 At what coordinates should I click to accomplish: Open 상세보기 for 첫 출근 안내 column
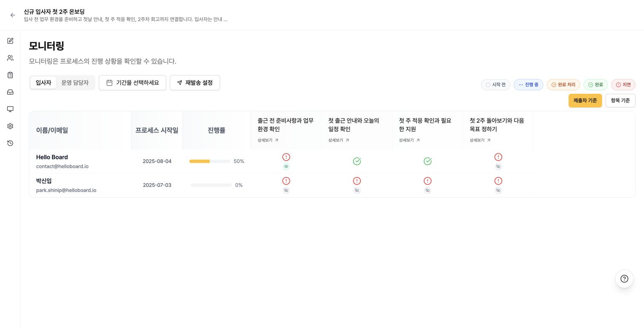pyautogui.click(x=339, y=140)
